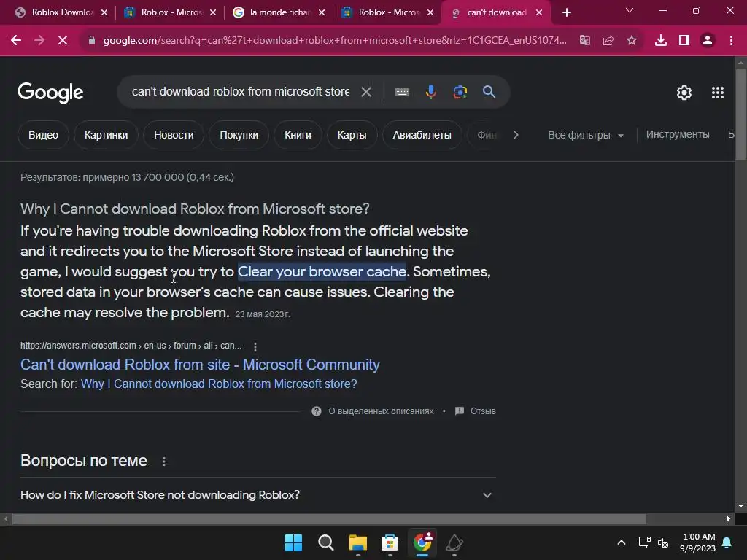
Task: Open the Windows Start menu
Action: tap(293, 542)
